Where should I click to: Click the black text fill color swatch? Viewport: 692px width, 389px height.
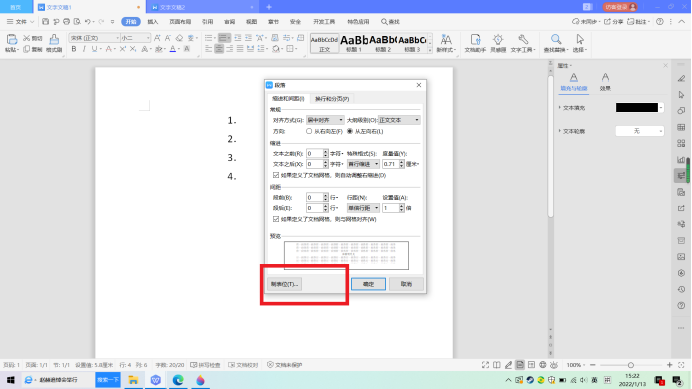coord(637,108)
